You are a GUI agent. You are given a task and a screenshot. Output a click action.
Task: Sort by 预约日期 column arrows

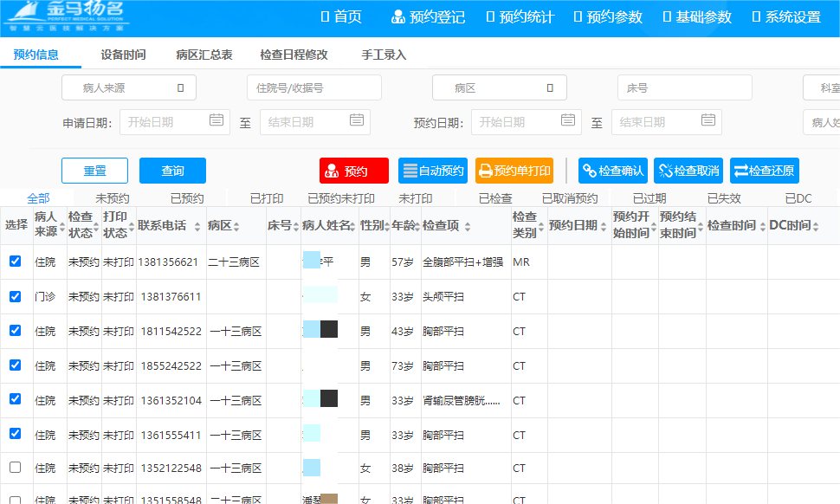pyautogui.click(x=604, y=227)
